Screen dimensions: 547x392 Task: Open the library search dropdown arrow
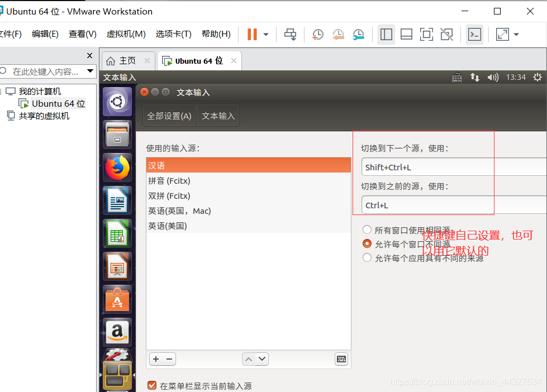click(91, 71)
